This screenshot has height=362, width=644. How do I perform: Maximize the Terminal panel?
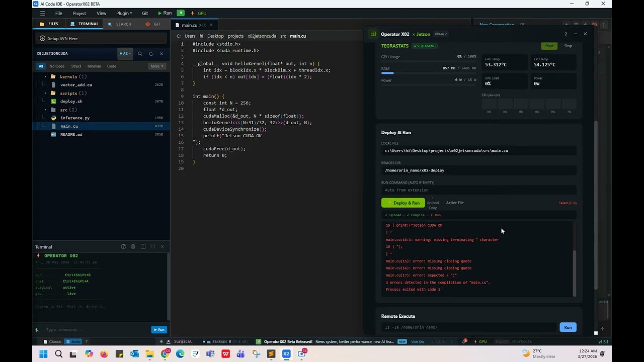152,246
